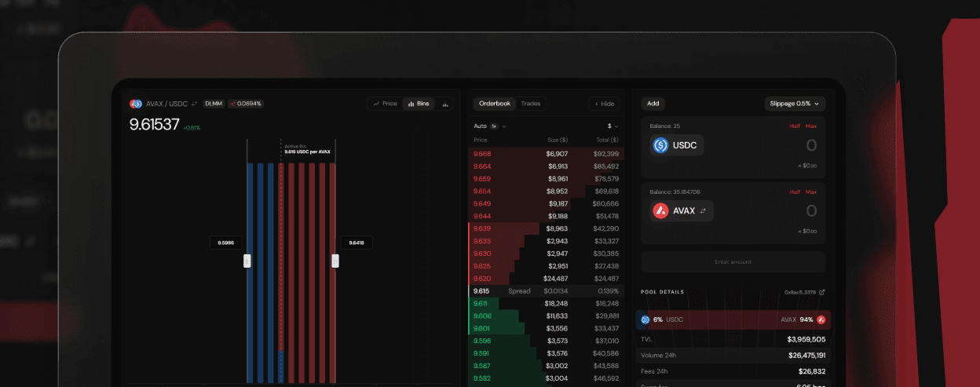Click the right range slider handle
Viewport: 980px width, 387px height.
[x=335, y=261]
